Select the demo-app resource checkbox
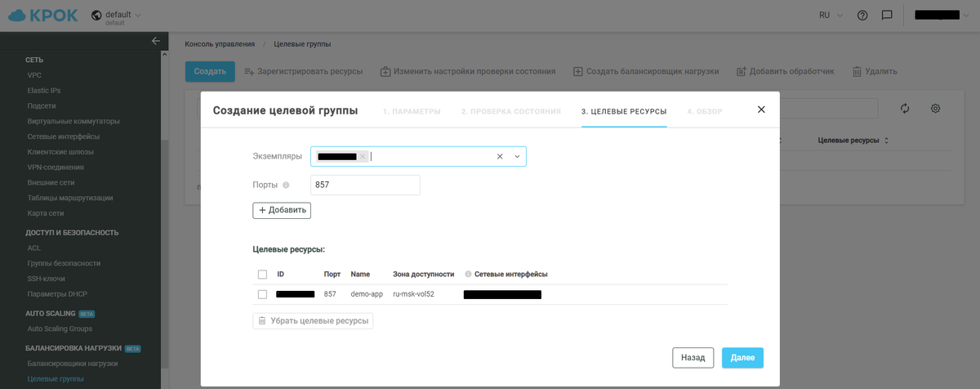The height and width of the screenshot is (389, 980). [x=262, y=294]
